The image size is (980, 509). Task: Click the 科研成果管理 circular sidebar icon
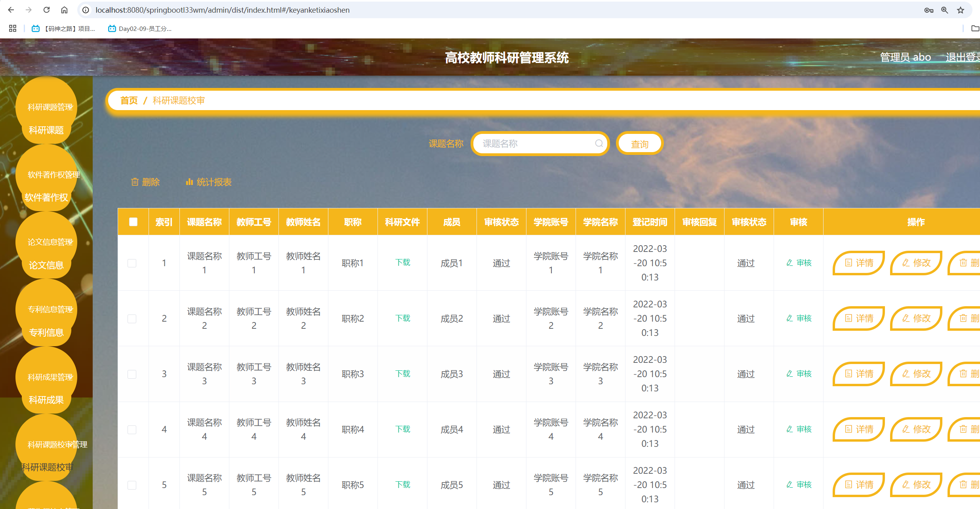coord(46,377)
